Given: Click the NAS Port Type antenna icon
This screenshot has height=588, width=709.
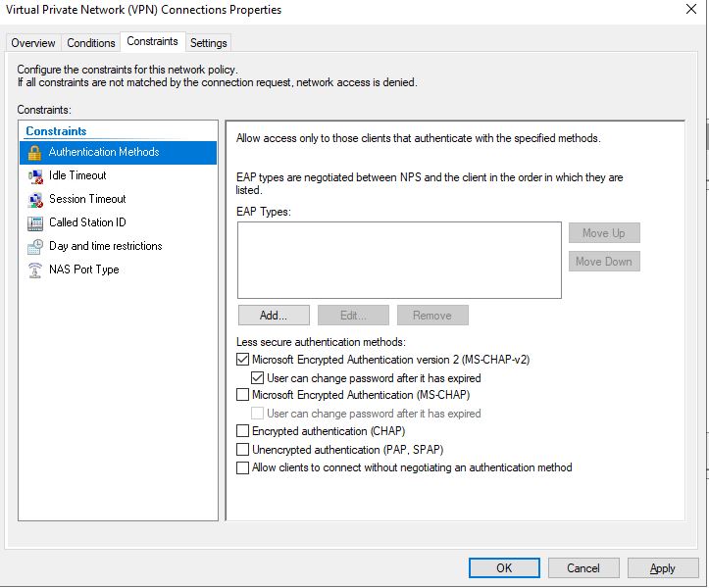Looking at the screenshot, I should click(x=35, y=270).
